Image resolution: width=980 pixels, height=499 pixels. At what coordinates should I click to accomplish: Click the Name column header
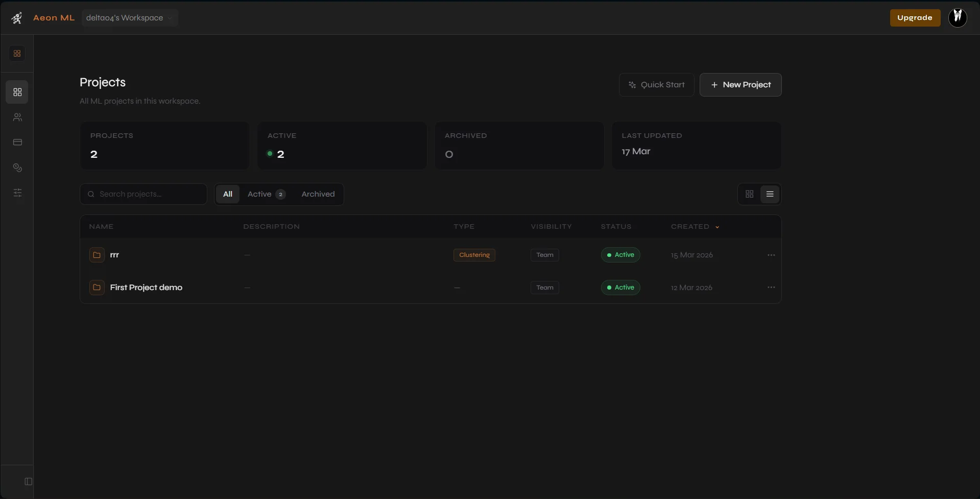point(101,226)
